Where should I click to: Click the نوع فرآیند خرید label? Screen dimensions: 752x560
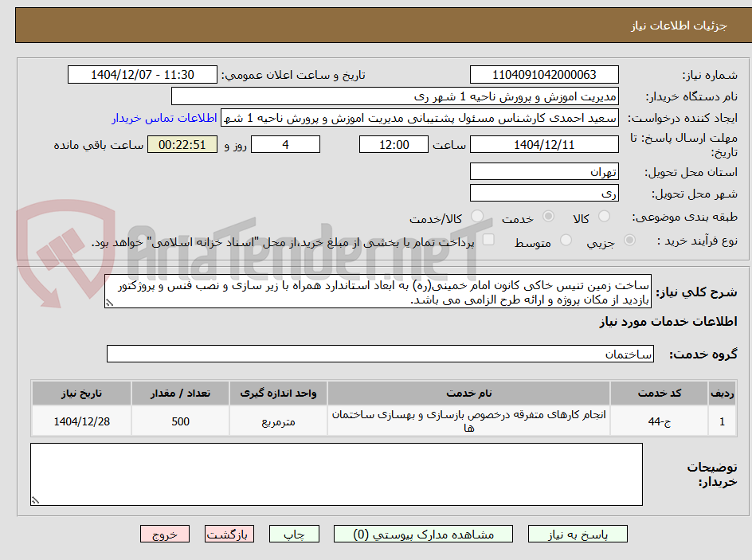[697, 241]
